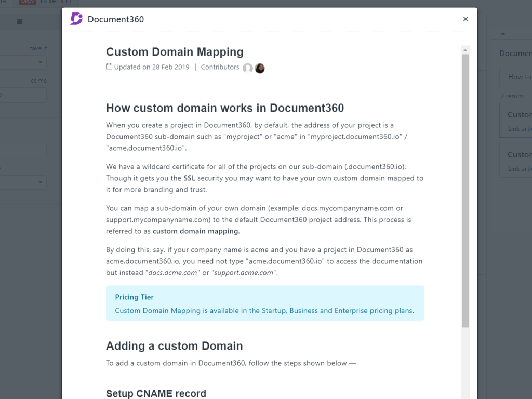The height and width of the screenshot is (399, 532).
Task: Click the archive box icon in the ticket toolbar
Action: pos(20,22)
